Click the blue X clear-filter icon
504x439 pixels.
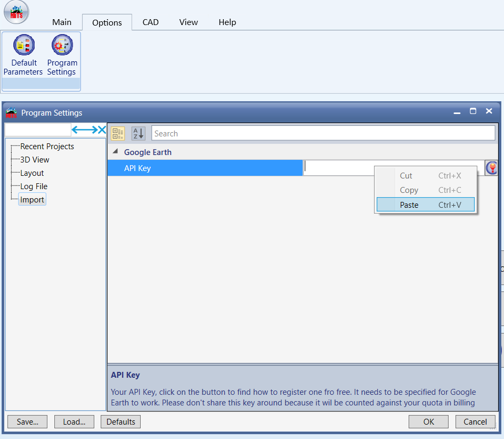[101, 129]
